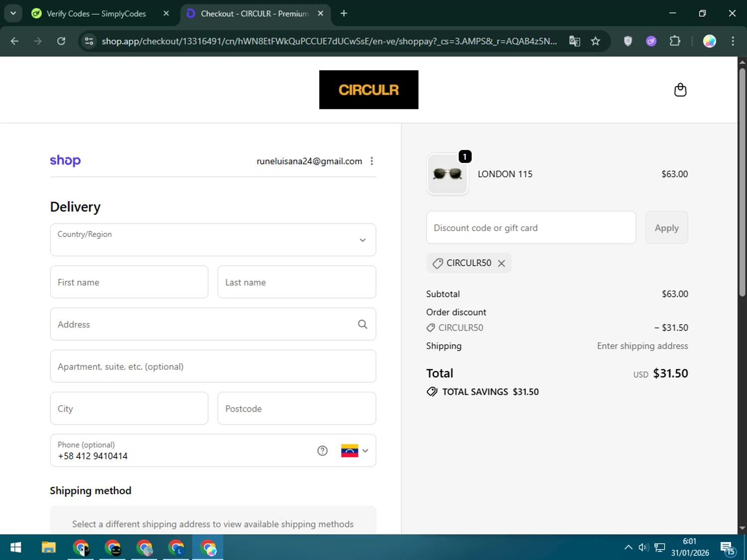Viewport: 747px width, 560px height.
Task: Open the shopping bag cart icon
Action: (680, 90)
